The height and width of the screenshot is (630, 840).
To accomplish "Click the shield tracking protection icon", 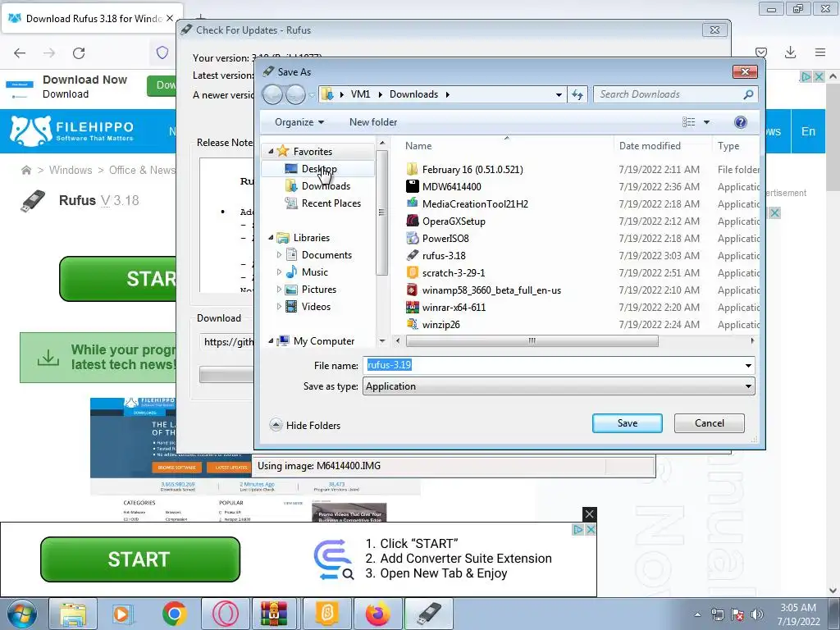I will tap(162, 52).
